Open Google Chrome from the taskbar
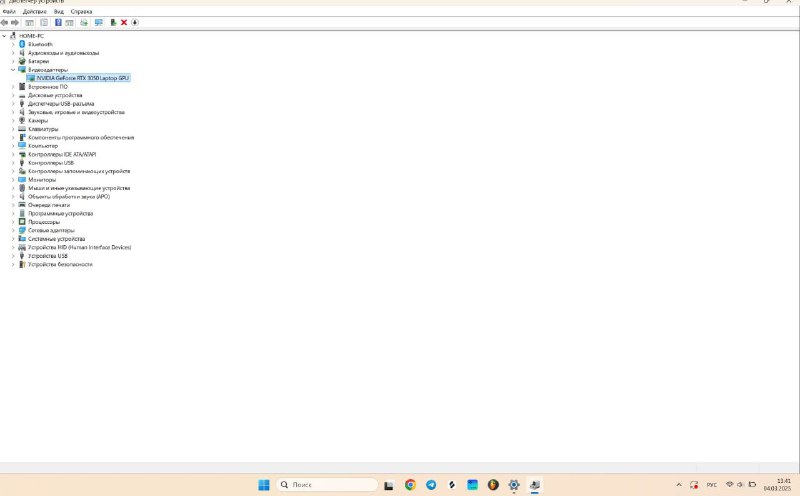Viewport: 800px width, 496px height. (410, 485)
